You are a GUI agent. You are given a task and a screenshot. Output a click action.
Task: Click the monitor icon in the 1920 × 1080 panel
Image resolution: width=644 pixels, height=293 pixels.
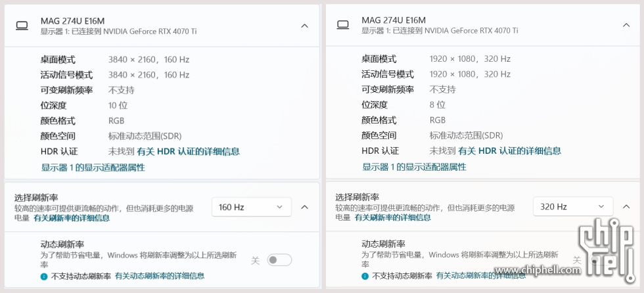[x=343, y=25]
